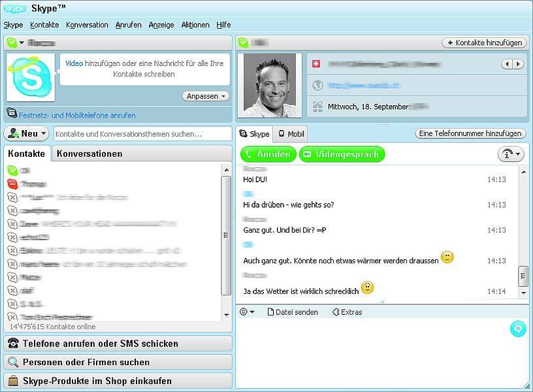Click the landline phone icon

click(12, 112)
